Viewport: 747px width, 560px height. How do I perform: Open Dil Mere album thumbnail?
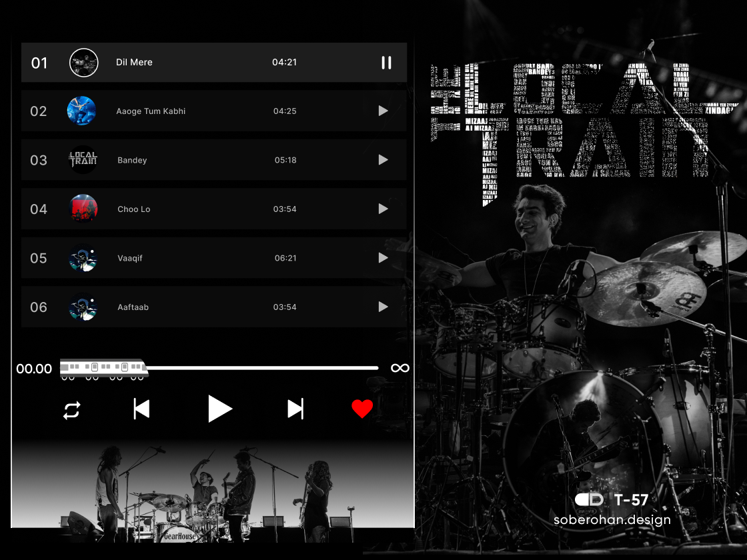click(84, 63)
